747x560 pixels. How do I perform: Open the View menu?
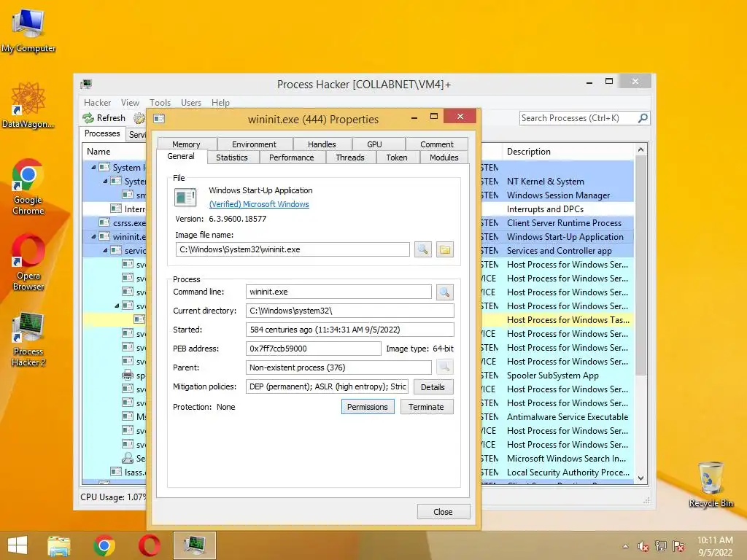(130, 102)
